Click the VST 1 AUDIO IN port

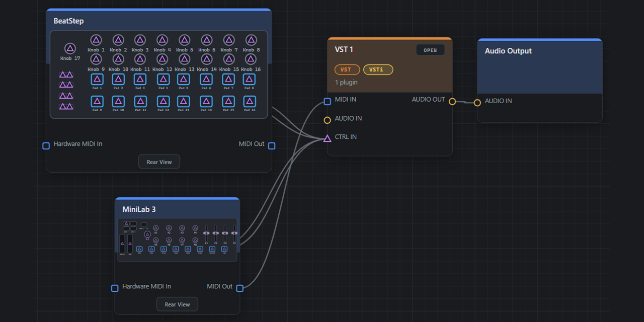pos(327,120)
